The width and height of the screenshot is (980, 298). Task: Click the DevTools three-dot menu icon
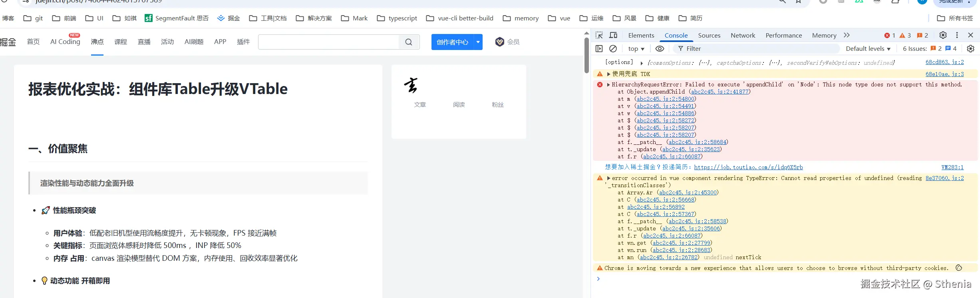[957, 35]
